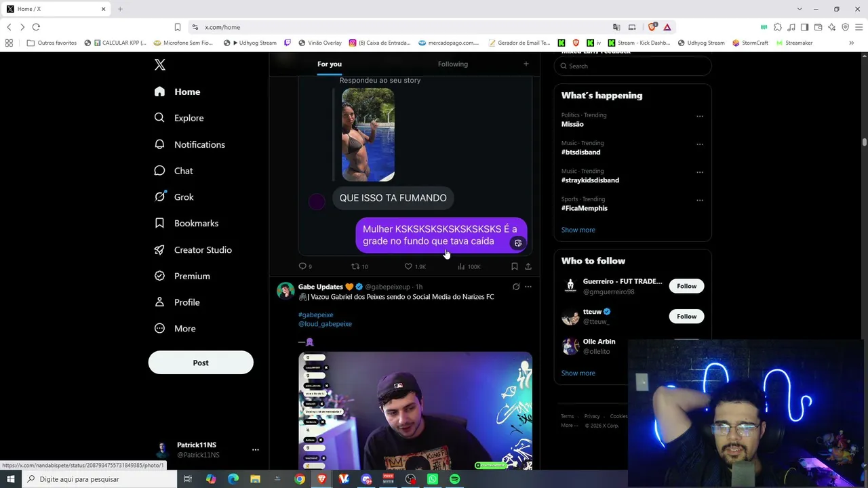Follow the tteuw account
The height and width of the screenshot is (488, 868).
[x=686, y=317]
